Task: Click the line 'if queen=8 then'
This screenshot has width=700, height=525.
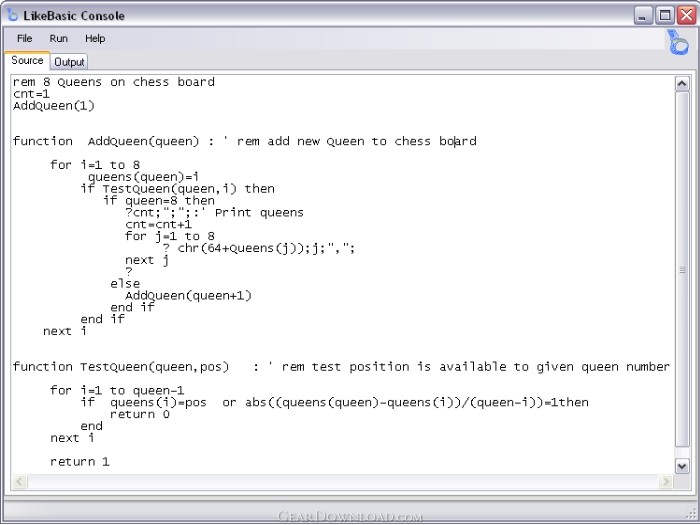Action: 159,201
